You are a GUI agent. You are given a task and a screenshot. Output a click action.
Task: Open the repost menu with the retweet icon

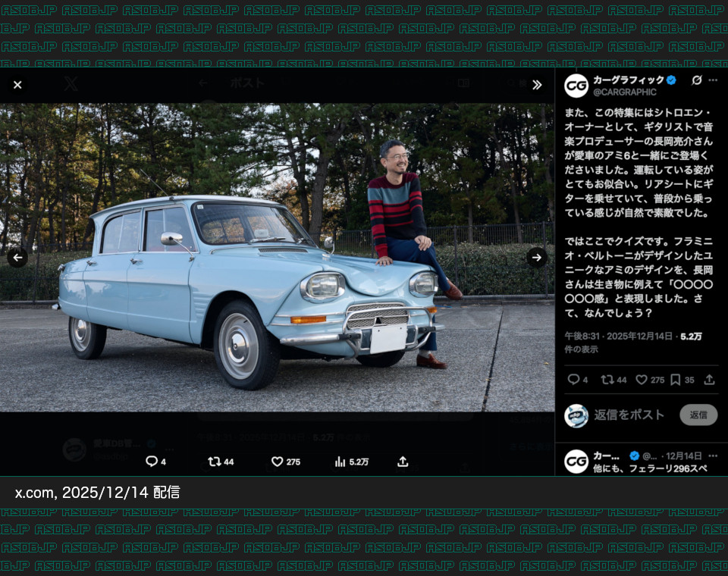[x=609, y=380]
